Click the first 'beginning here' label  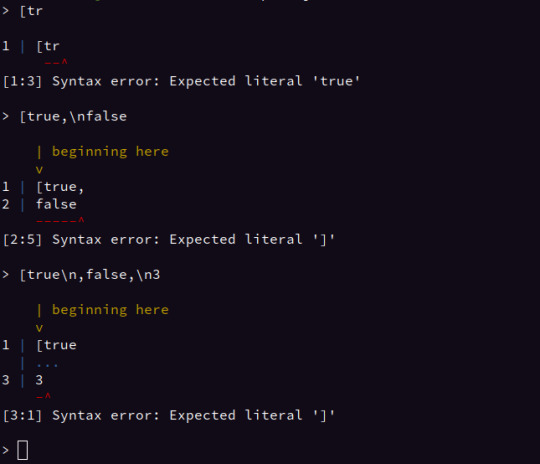tap(110, 152)
